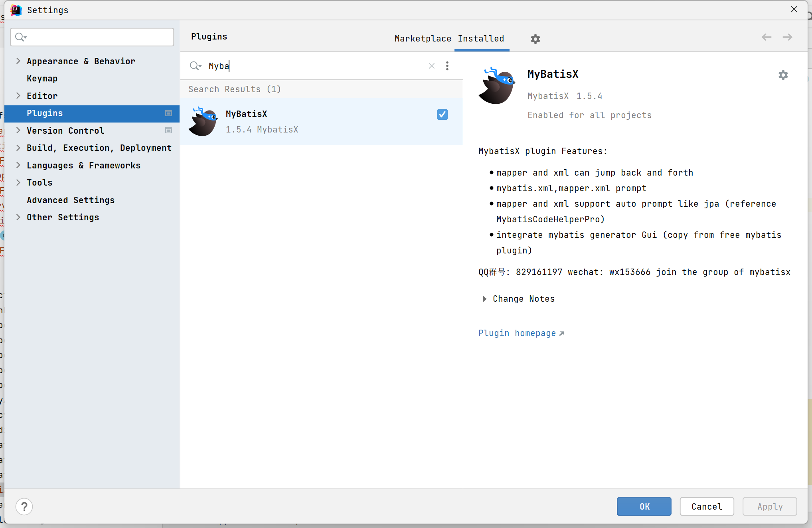This screenshot has height=528, width=812.
Task: Open the plugin search options menu
Action: click(x=447, y=66)
